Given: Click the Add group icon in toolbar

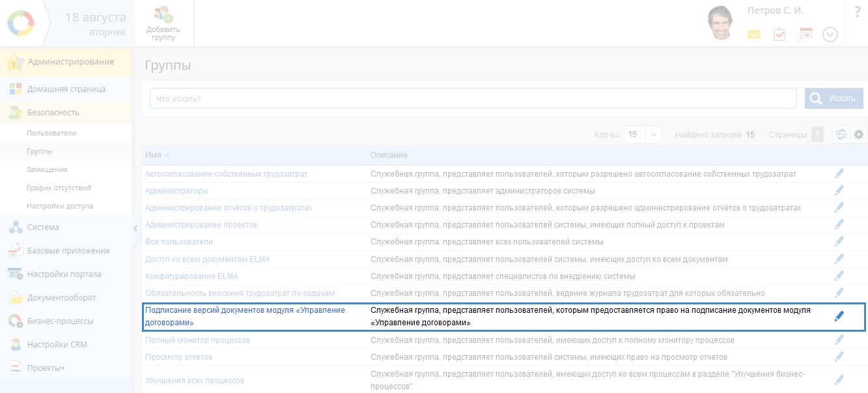Looking at the screenshot, I should pyautogui.click(x=163, y=15).
